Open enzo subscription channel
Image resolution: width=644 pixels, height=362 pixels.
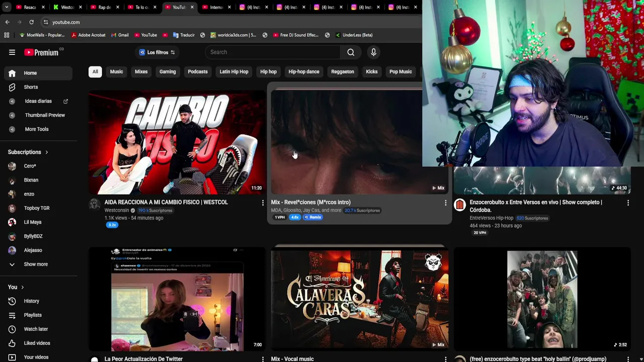coord(38,194)
